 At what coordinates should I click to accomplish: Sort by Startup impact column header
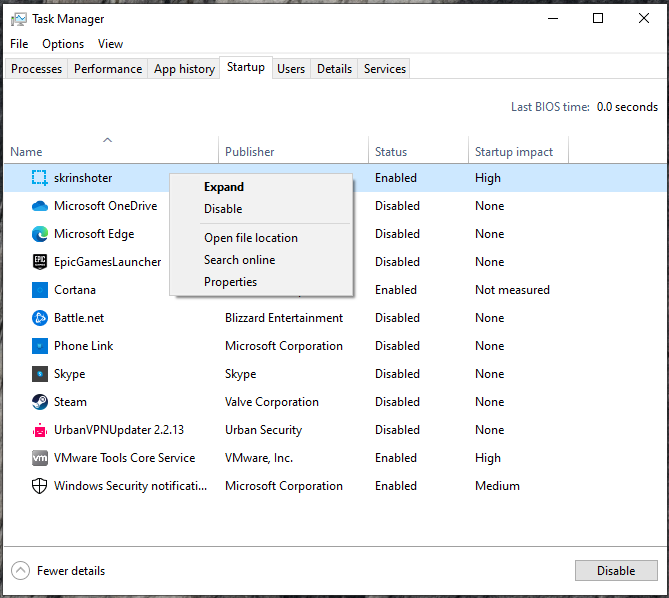click(x=518, y=150)
